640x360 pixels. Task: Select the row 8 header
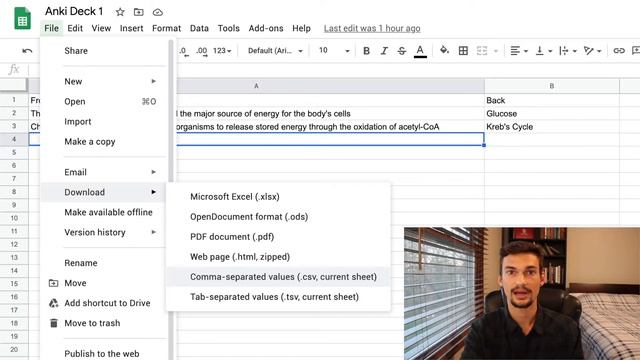click(14, 192)
